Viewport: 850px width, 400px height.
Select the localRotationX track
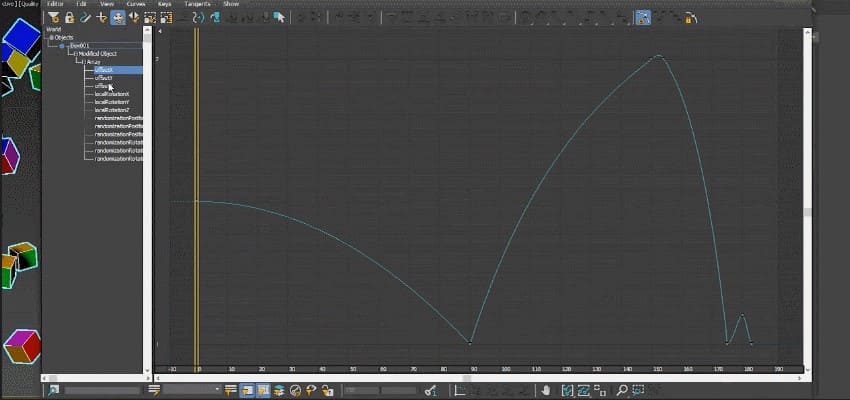(112, 94)
